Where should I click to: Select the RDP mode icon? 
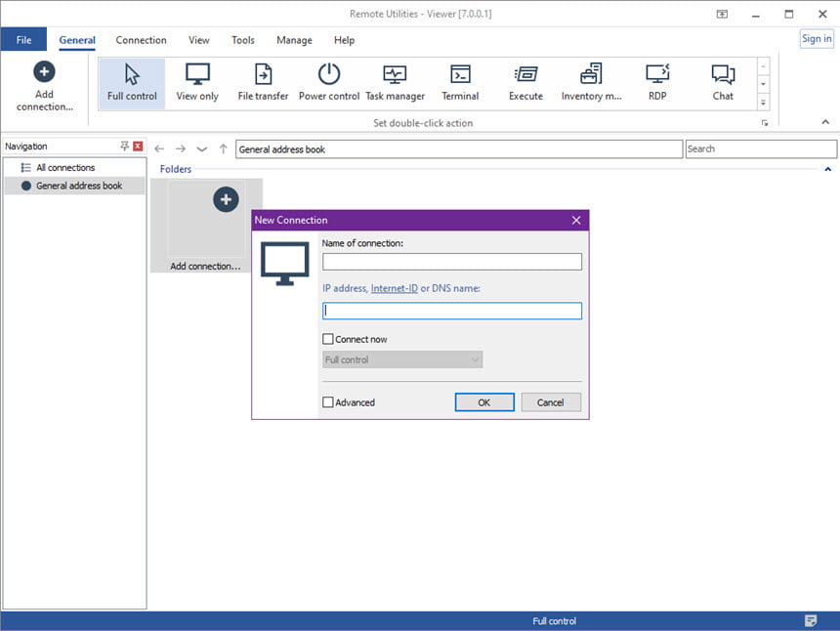[657, 74]
